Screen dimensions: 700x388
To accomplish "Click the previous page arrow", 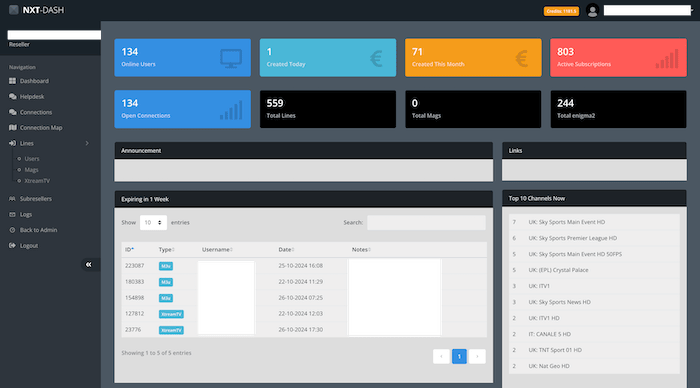I will pos(441,356).
